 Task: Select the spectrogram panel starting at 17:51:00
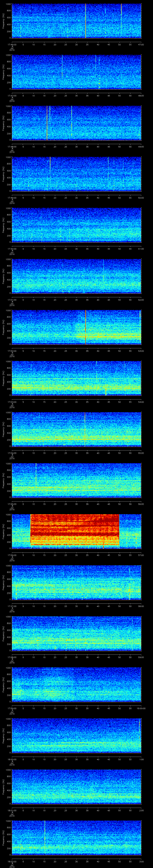pyautogui.click(x=76, y=276)
